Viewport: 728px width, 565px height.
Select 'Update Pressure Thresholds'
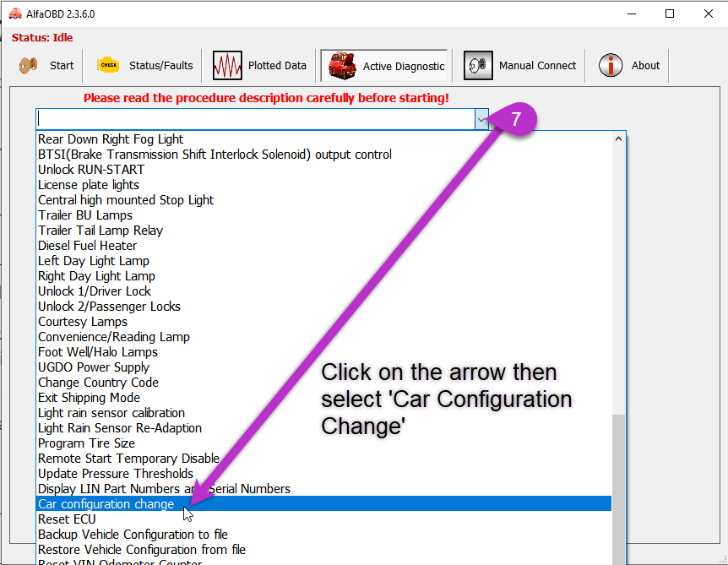pos(323,474)
